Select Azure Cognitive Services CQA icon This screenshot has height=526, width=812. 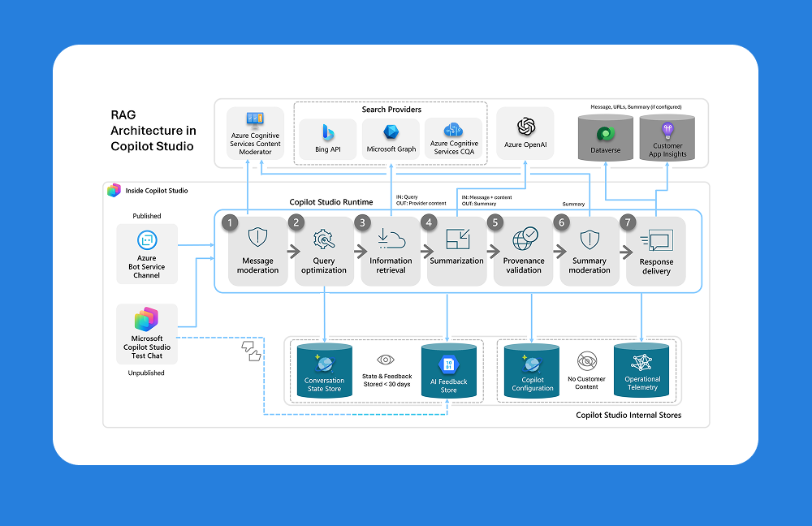[x=453, y=129]
